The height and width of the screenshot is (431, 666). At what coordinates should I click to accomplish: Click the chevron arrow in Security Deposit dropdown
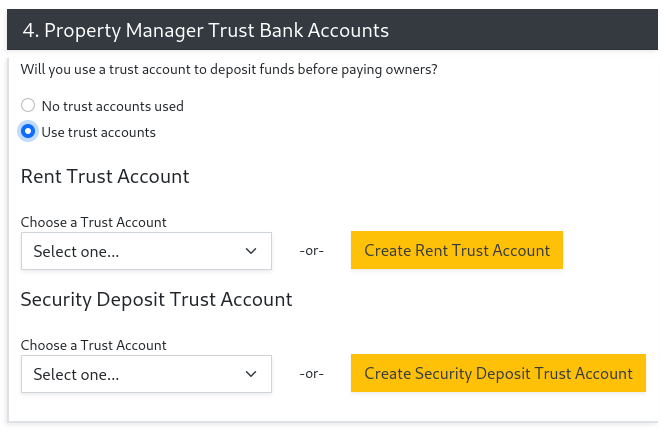coord(251,374)
